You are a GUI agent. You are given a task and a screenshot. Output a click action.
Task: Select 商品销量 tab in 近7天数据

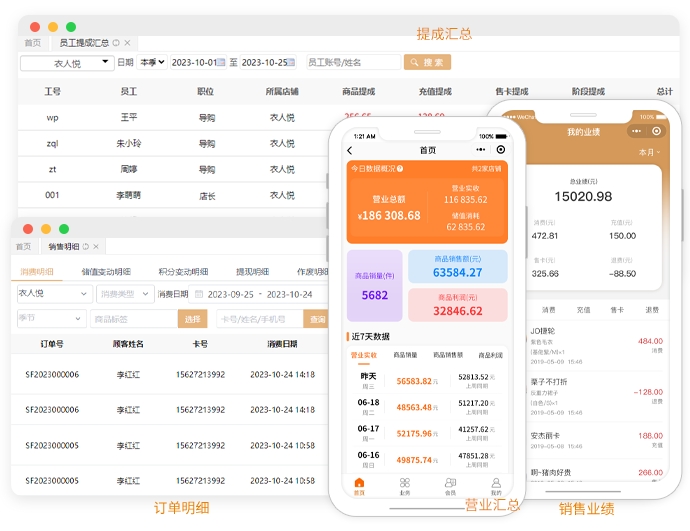coord(405,355)
